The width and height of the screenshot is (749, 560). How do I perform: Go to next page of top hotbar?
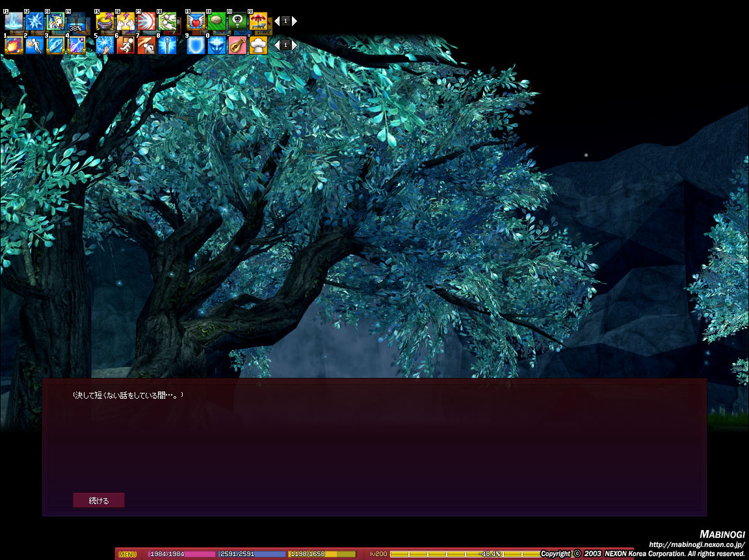295,21
